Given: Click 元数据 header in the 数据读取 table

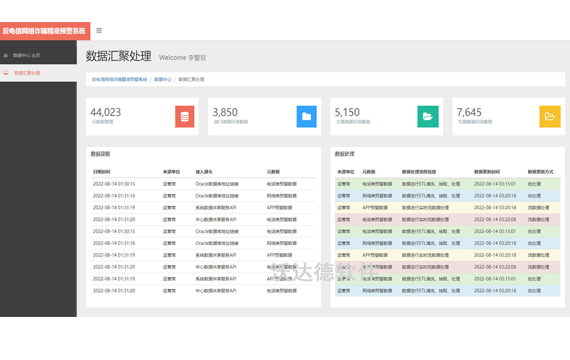Looking at the screenshot, I should tap(273, 172).
